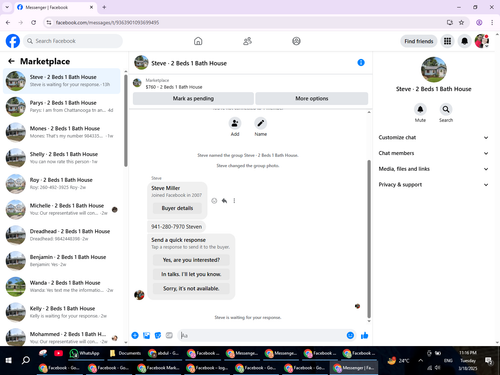Screen dimensions: 500x375
Task: Open Documents folder in taskbar
Action: 125,353
